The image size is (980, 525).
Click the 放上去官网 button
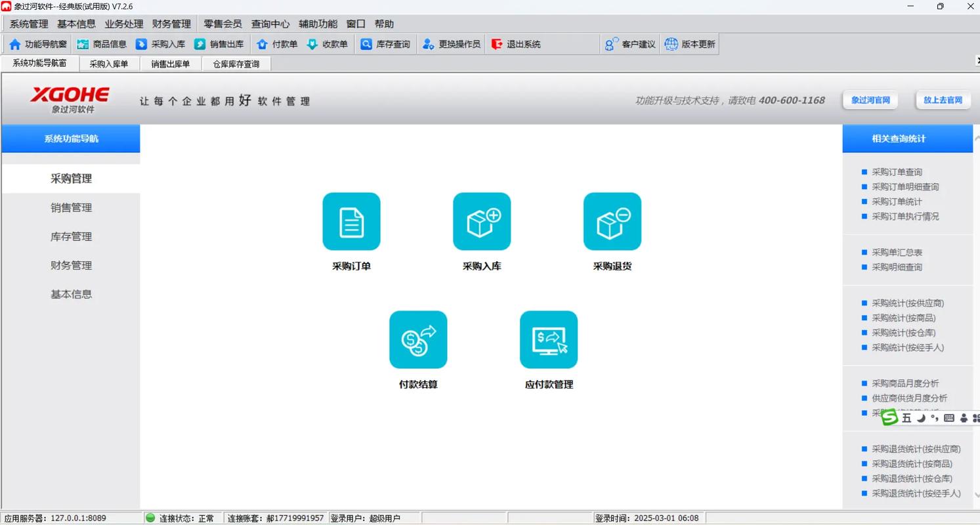point(943,100)
